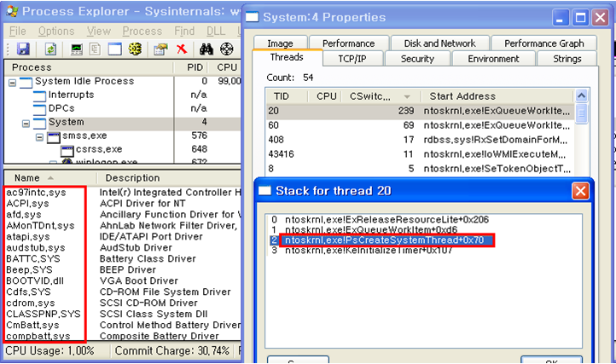Viewport: 616px width, 364px height.
Task: Select DPCs row in process tree
Action: (x=123, y=108)
